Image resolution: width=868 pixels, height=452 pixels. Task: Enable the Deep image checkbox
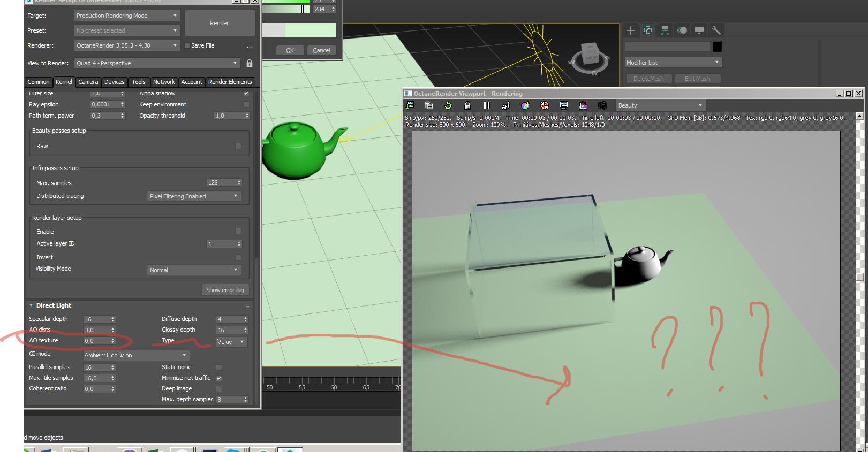218,389
